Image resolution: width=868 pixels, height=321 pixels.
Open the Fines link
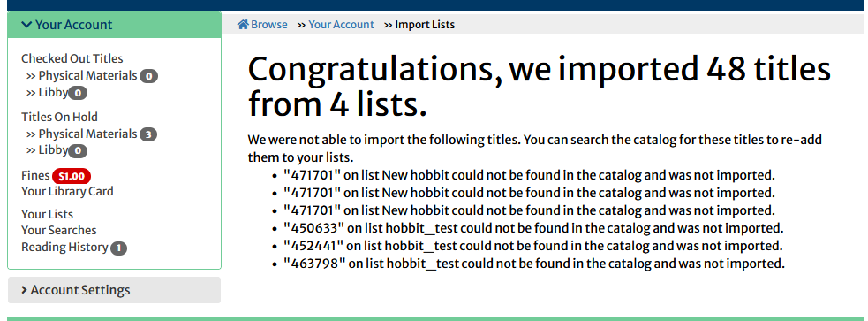tap(35, 176)
